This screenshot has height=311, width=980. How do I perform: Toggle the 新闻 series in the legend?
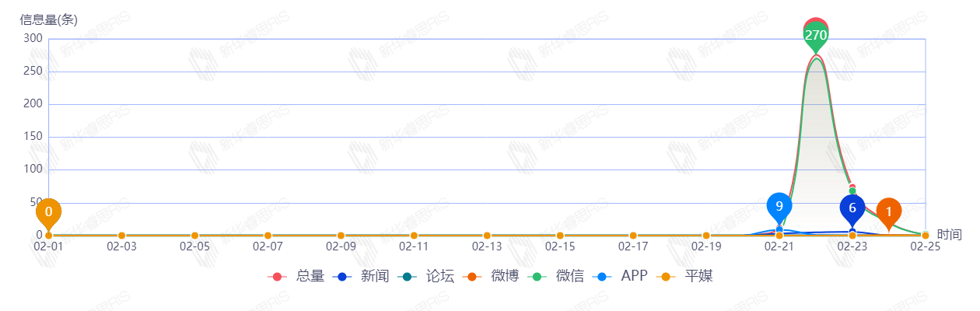coord(362,276)
